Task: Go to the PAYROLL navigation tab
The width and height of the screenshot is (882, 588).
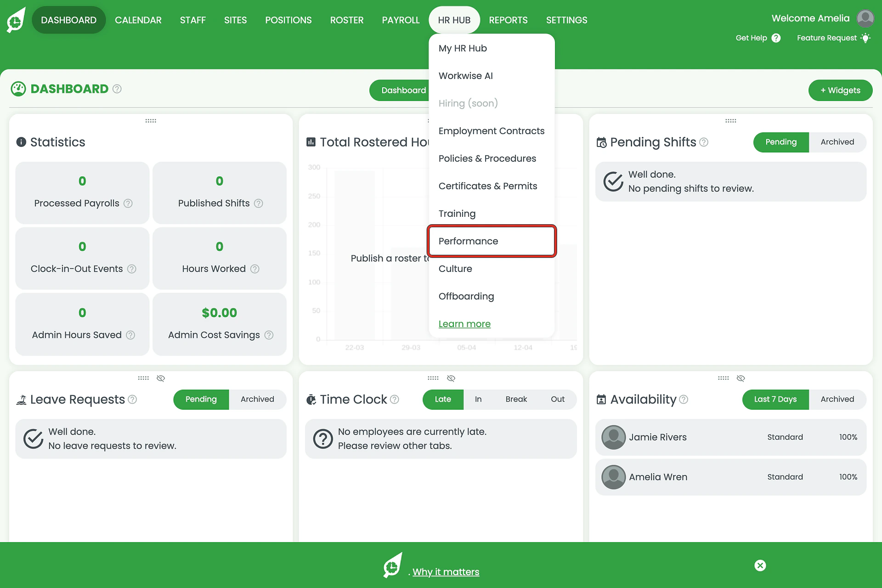Action: pos(401,20)
